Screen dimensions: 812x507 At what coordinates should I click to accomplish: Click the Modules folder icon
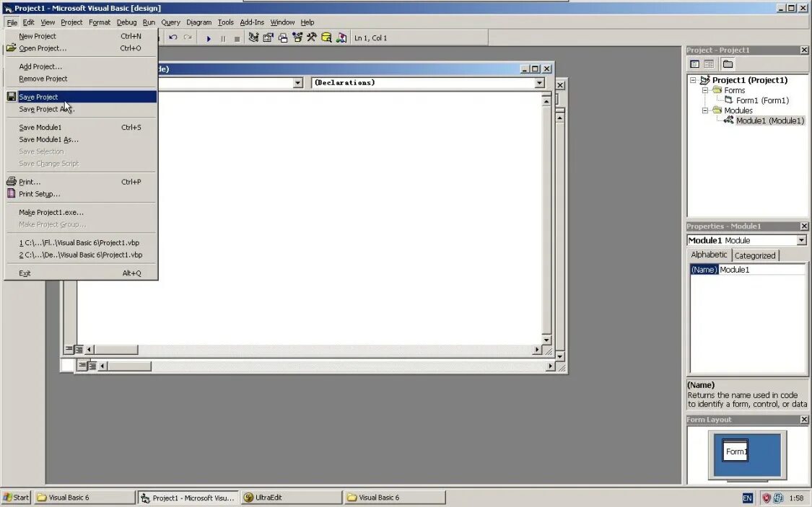point(717,110)
